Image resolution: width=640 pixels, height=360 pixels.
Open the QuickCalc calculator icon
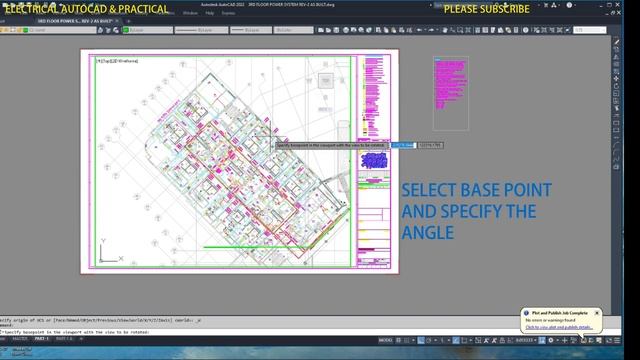tap(516, 30)
